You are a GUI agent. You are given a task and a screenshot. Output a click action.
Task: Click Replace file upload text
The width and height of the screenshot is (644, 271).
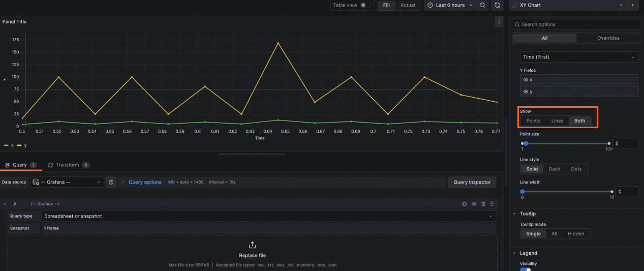pos(252,255)
